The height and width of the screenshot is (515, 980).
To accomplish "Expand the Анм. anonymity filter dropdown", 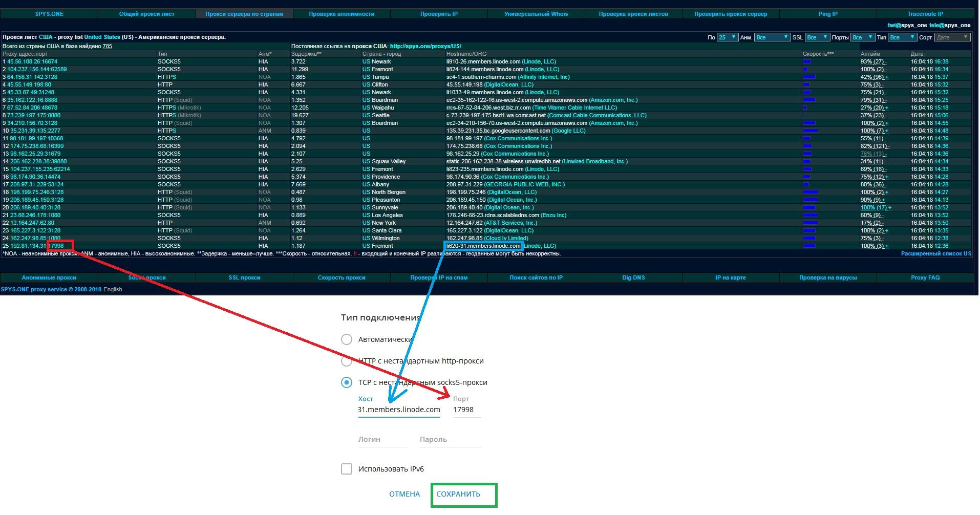I will (772, 37).
